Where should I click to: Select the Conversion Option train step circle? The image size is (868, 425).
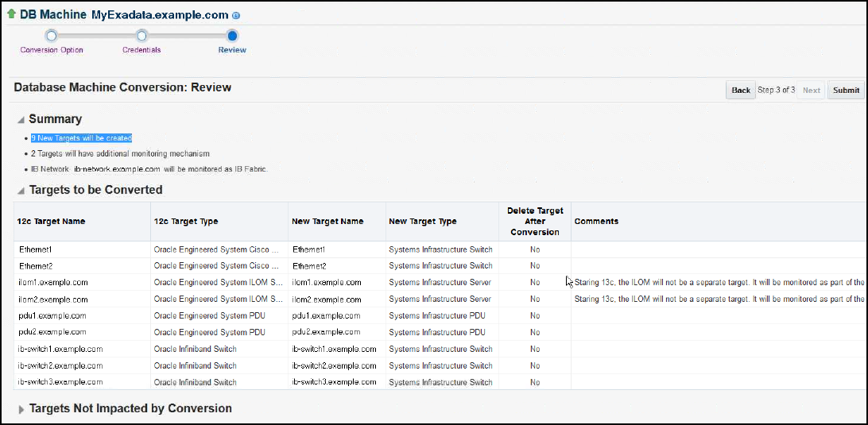(52, 36)
